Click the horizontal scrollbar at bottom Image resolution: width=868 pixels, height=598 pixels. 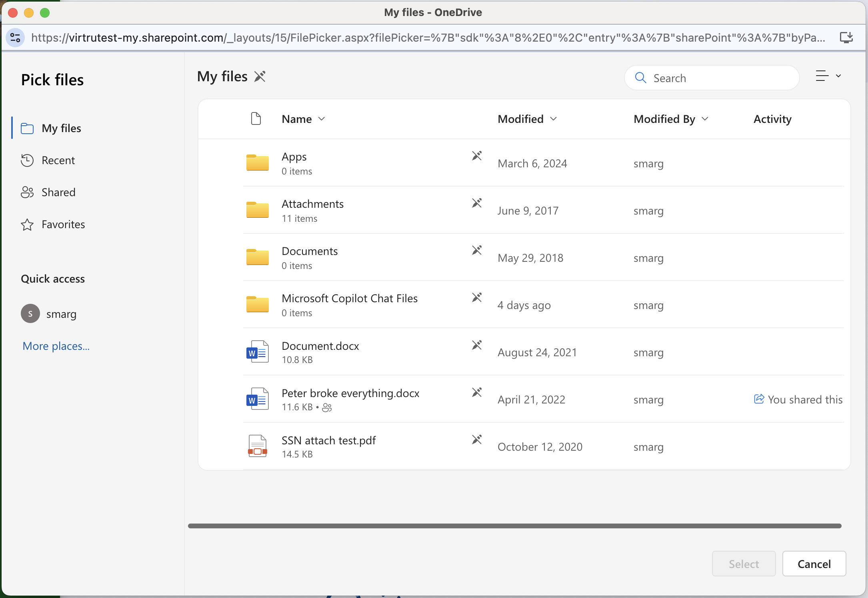pos(515,526)
